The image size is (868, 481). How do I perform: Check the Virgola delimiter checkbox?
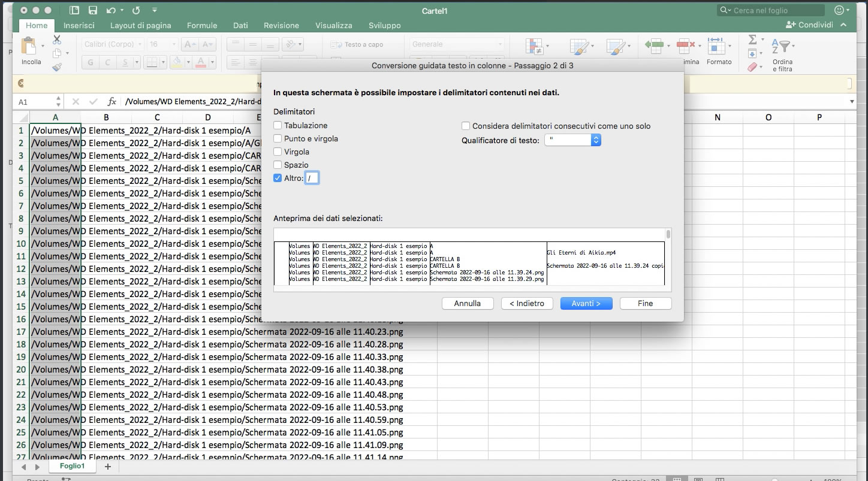click(278, 152)
